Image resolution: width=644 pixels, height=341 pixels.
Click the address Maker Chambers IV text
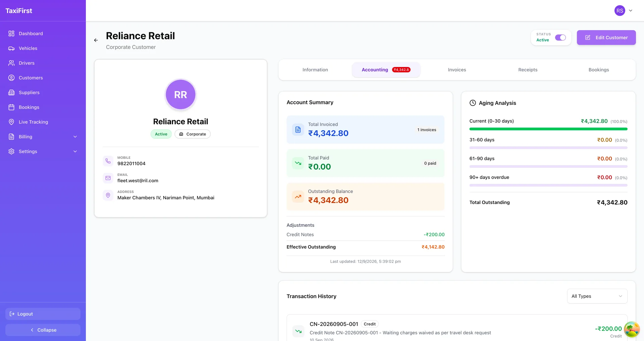[166, 198]
